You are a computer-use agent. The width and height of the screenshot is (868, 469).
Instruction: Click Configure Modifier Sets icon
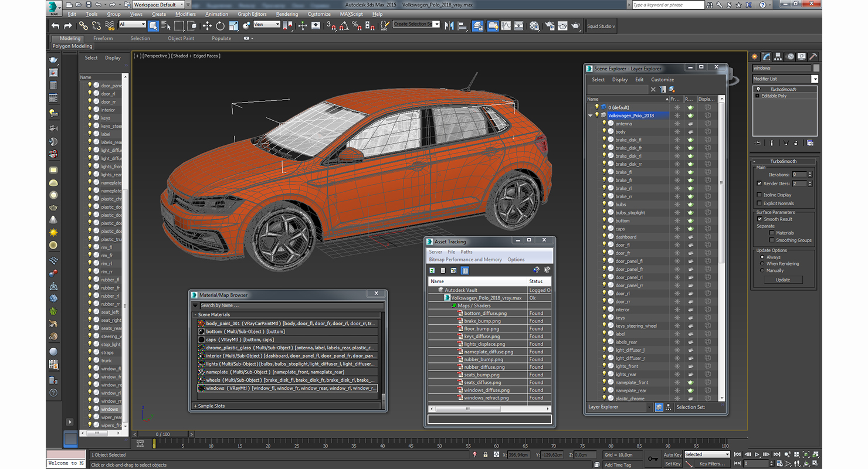pos(810,142)
